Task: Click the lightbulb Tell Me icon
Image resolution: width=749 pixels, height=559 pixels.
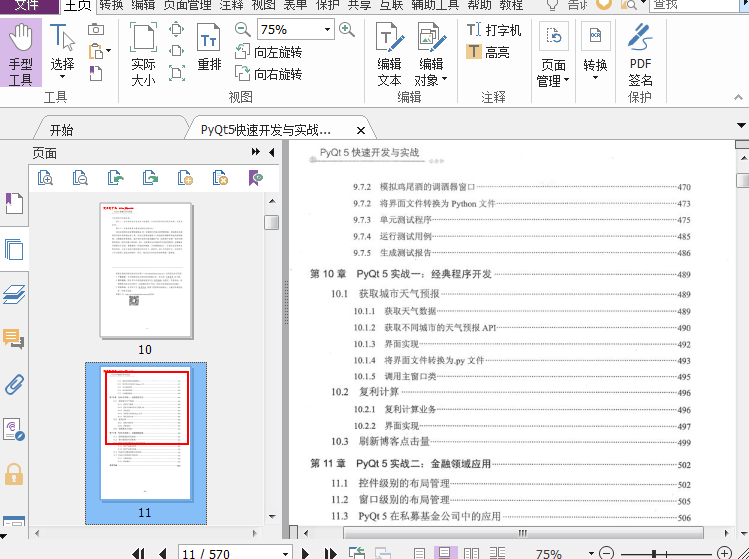Action: coord(552,5)
